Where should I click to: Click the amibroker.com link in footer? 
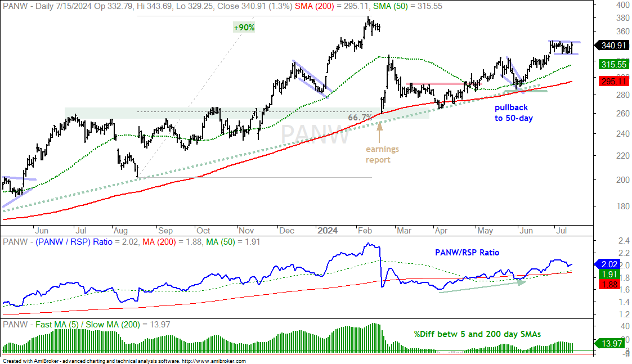[214, 361]
